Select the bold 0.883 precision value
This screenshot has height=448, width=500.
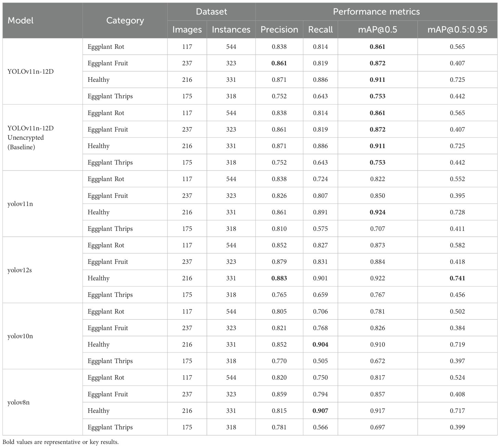pos(279,278)
